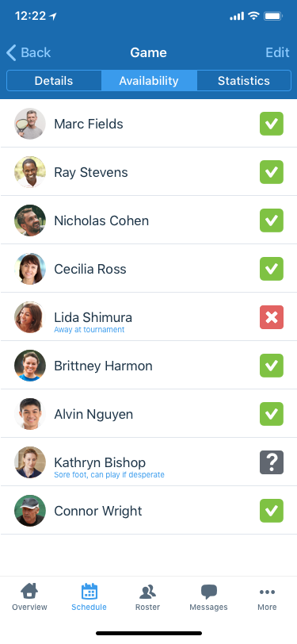This screenshot has width=297, height=644.
Task: Open the Roster people icon
Action: pyautogui.click(x=147, y=592)
